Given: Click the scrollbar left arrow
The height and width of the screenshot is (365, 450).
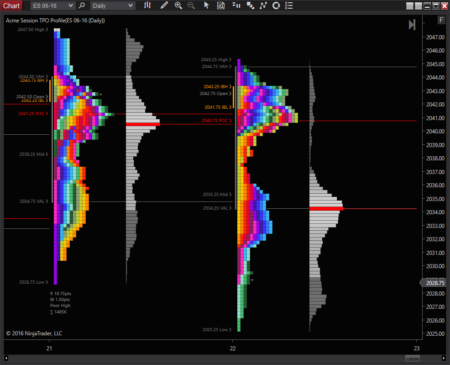Looking at the screenshot, I should 6,358.
